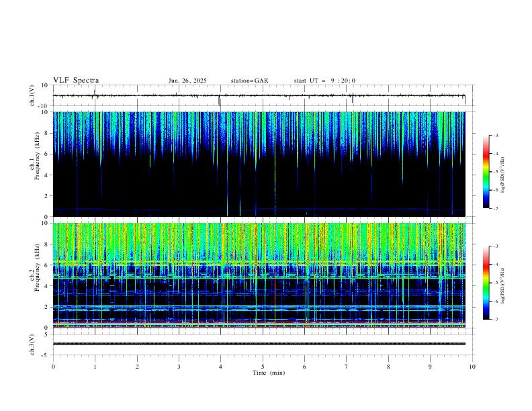Click the "2" kHz tick on ch.2 frequency axis
The image size is (532, 411).
click(47, 307)
